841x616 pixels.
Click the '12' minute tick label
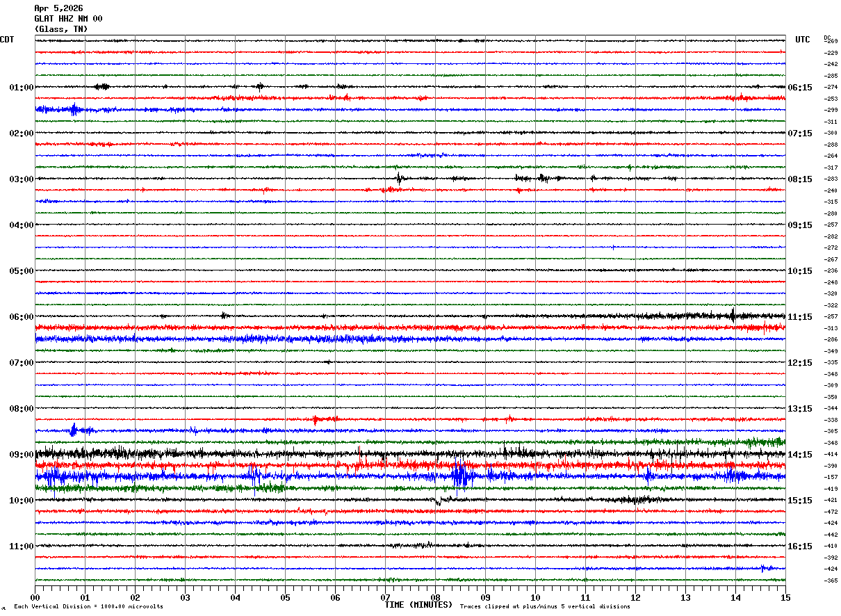(x=635, y=597)
